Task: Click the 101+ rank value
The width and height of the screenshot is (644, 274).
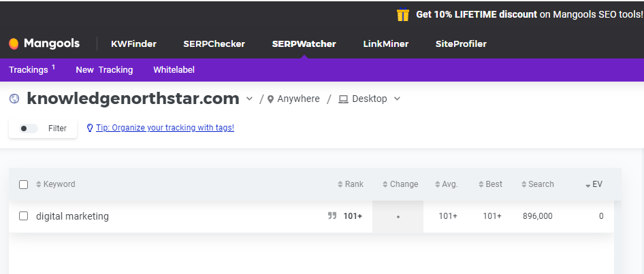Action: [353, 216]
